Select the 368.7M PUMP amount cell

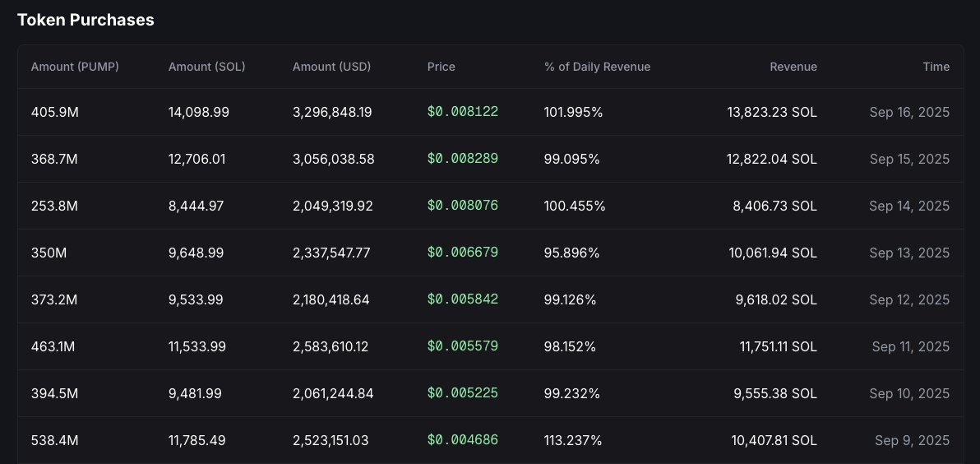pos(54,160)
